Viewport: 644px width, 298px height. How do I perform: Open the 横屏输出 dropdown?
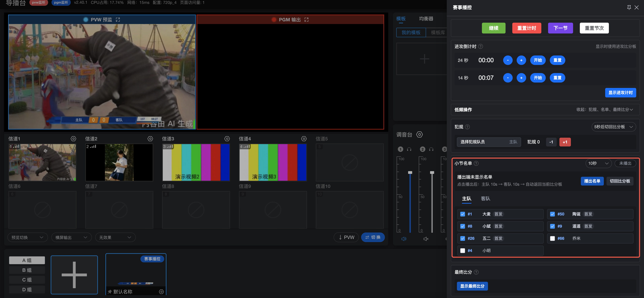coord(71,237)
